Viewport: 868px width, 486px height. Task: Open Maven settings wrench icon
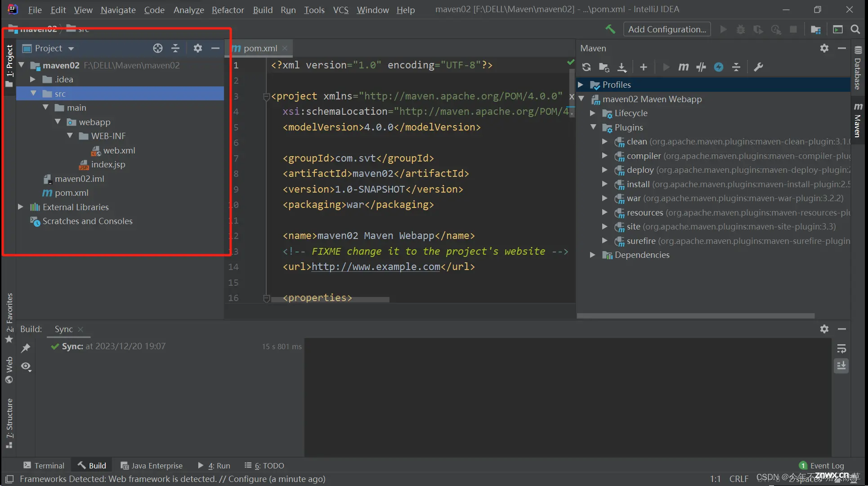758,67
